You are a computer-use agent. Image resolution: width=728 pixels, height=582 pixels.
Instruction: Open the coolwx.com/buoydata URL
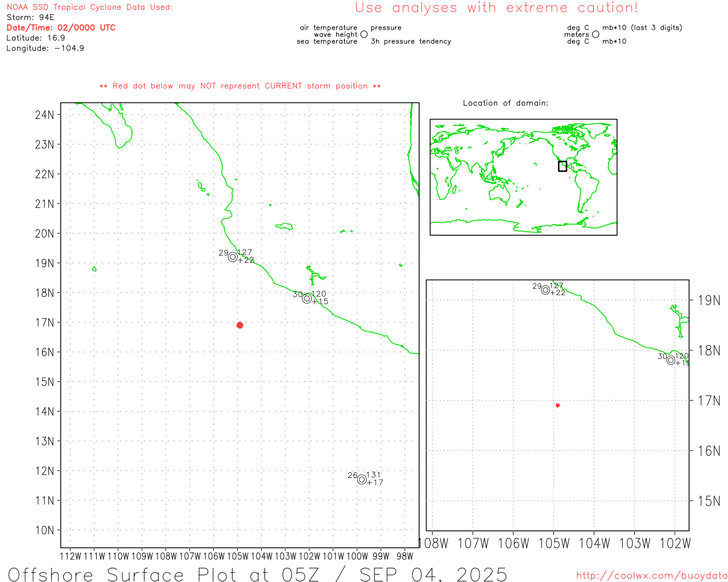pos(652,576)
